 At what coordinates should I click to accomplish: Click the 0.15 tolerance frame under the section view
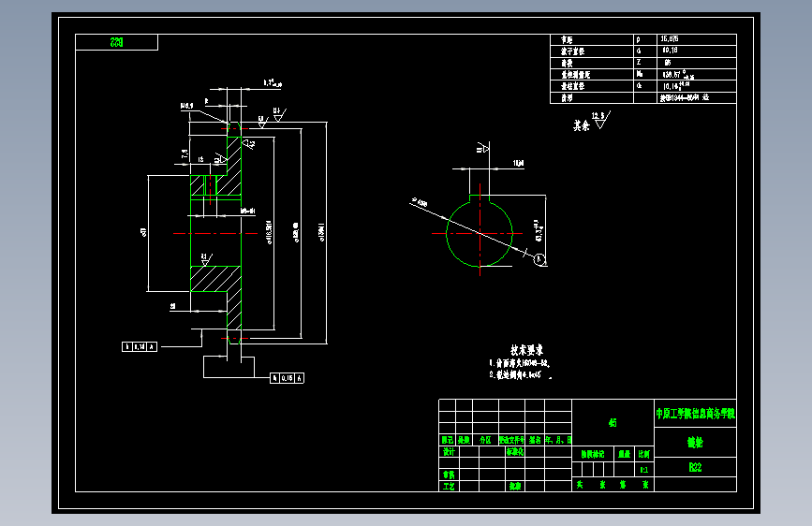click(x=287, y=378)
